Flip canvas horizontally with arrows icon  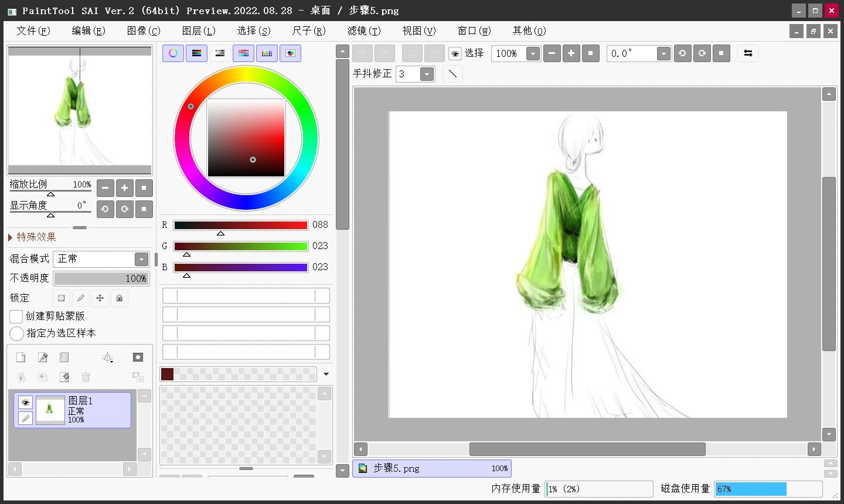tap(748, 53)
